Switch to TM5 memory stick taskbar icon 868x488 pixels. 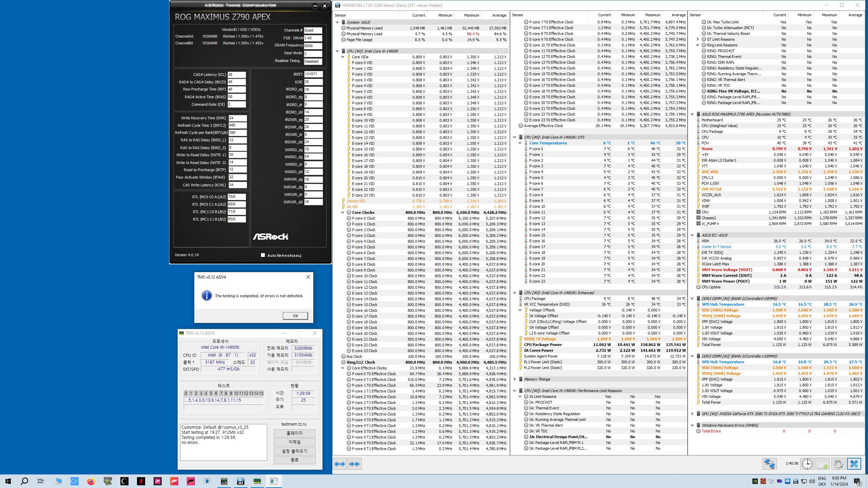257,481
